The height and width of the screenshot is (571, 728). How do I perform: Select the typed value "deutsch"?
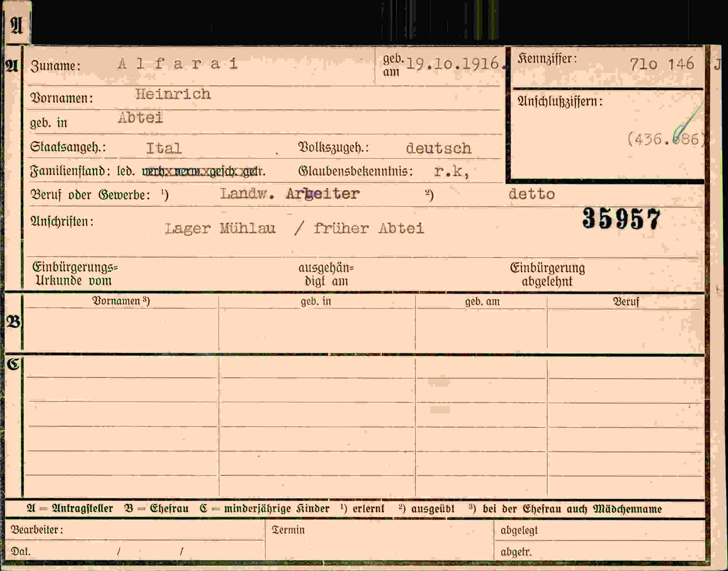click(x=439, y=148)
